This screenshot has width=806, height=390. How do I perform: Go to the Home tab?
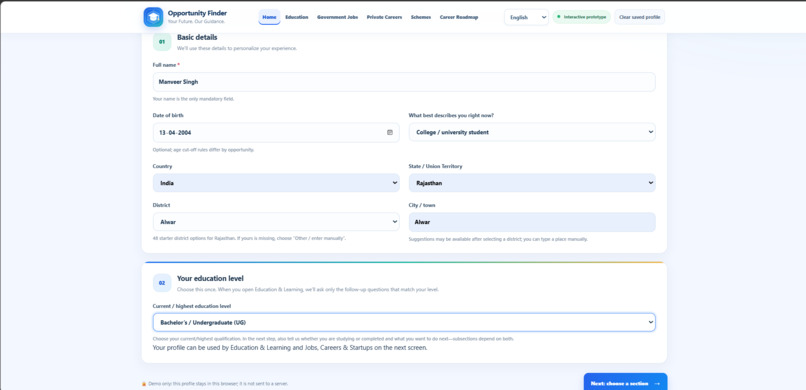point(269,17)
